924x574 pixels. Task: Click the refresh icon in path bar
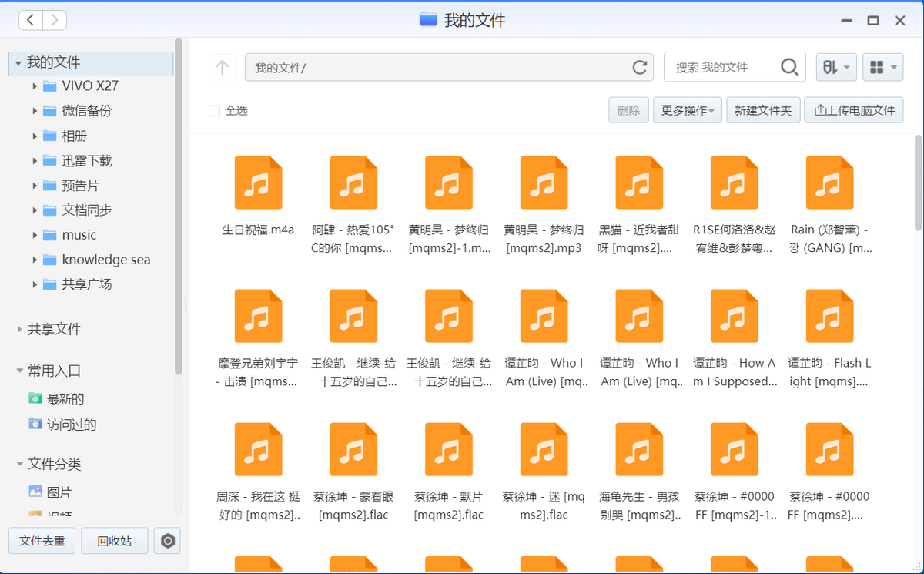639,67
